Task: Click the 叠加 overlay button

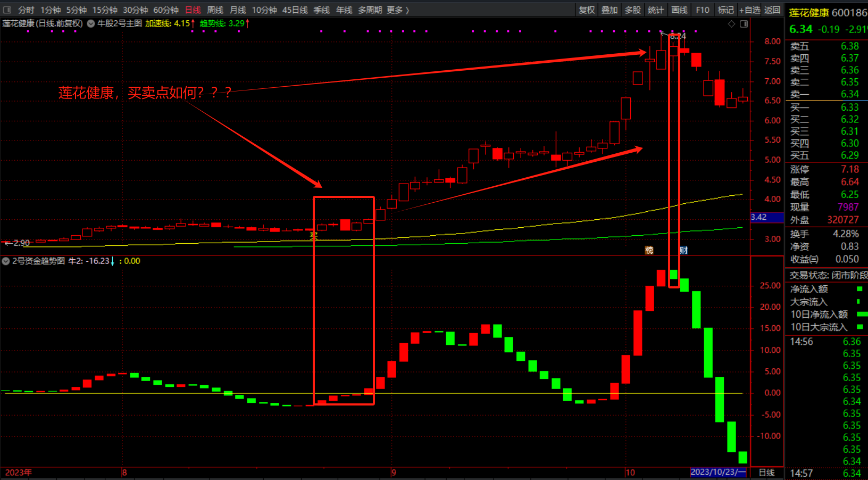Action: click(610, 10)
